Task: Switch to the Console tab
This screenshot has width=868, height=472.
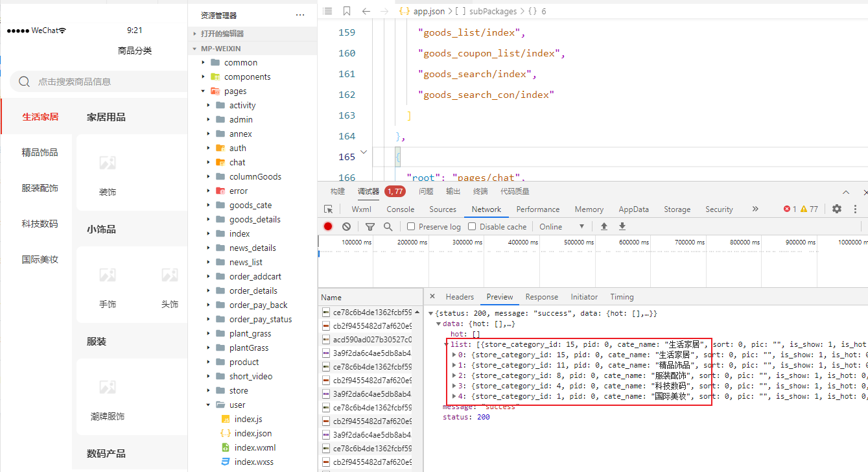Action: pos(400,209)
